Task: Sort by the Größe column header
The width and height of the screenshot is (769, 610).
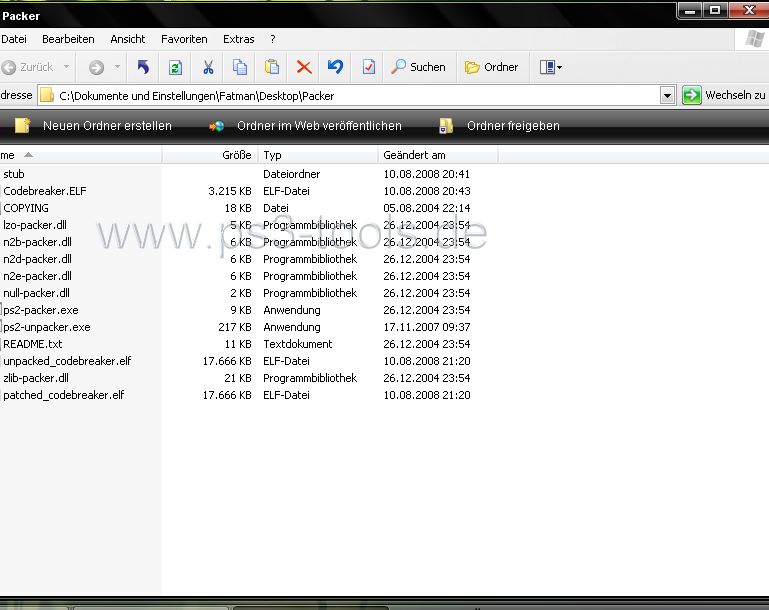Action: click(210, 155)
